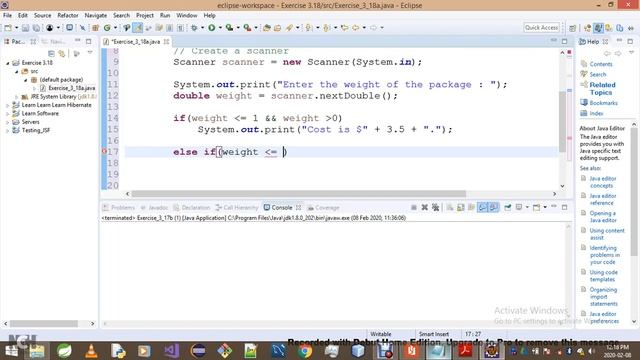Click Clear Console icon
Image resolution: width=640 pixels, height=360 pixels.
(x=450, y=207)
